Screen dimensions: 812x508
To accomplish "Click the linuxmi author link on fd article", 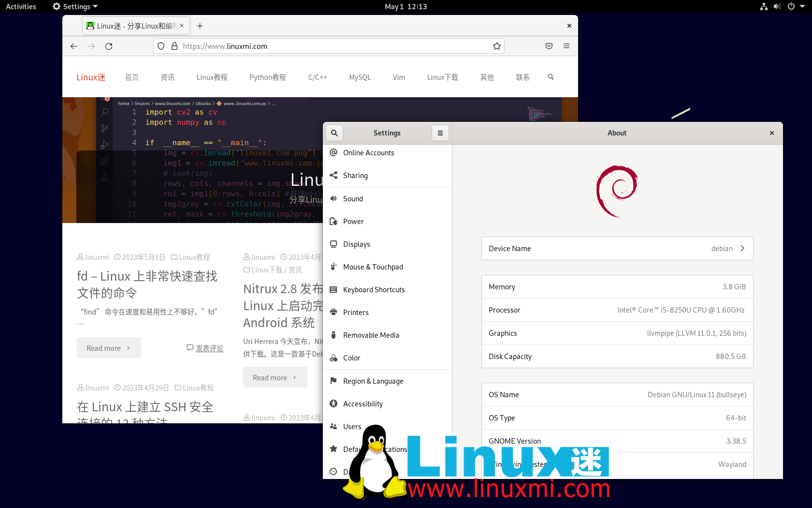I will (97, 257).
